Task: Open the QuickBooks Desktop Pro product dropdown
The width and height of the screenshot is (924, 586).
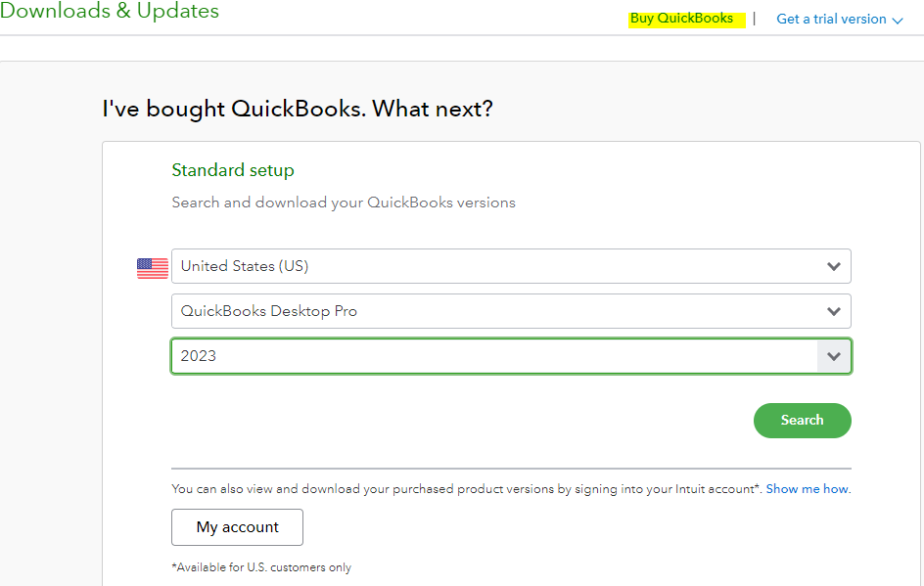Action: [x=511, y=311]
